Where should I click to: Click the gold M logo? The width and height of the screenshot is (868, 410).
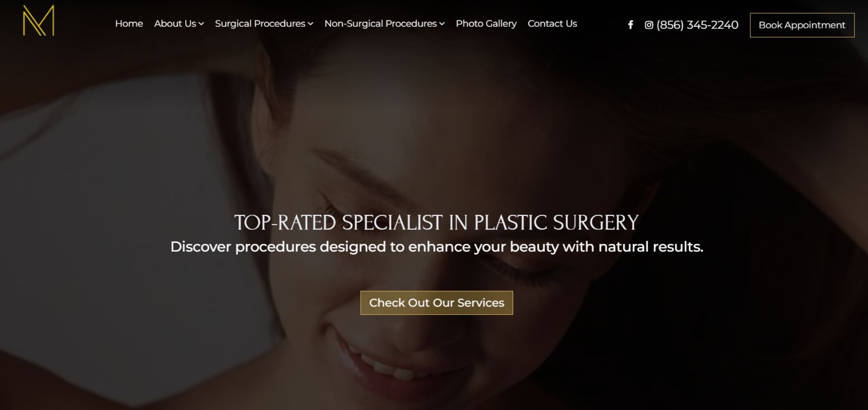pyautogui.click(x=38, y=21)
